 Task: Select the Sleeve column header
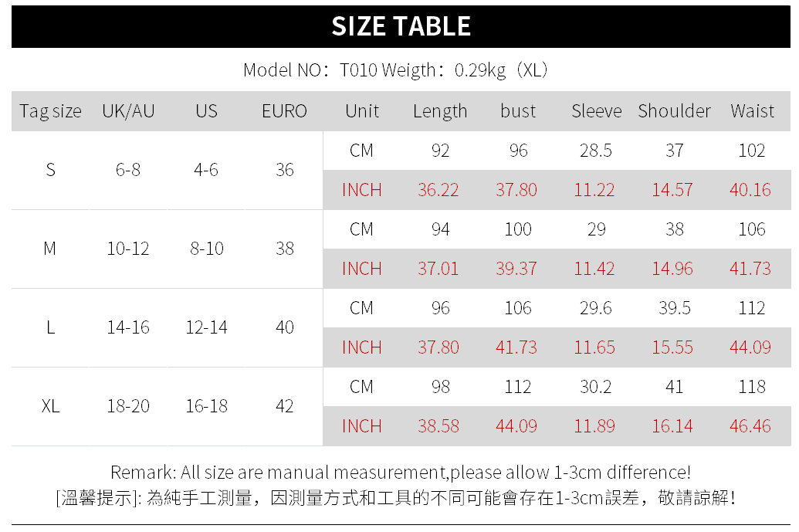click(x=596, y=111)
